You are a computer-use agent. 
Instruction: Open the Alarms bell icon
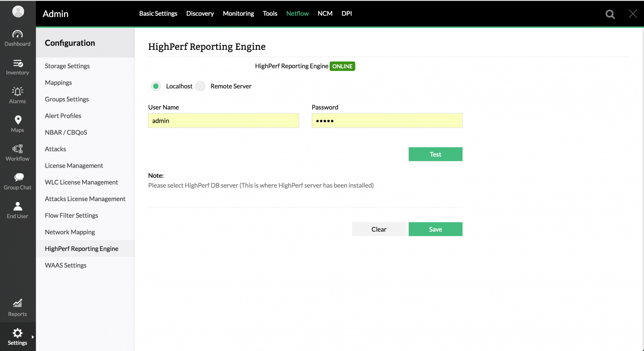pos(17,92)
